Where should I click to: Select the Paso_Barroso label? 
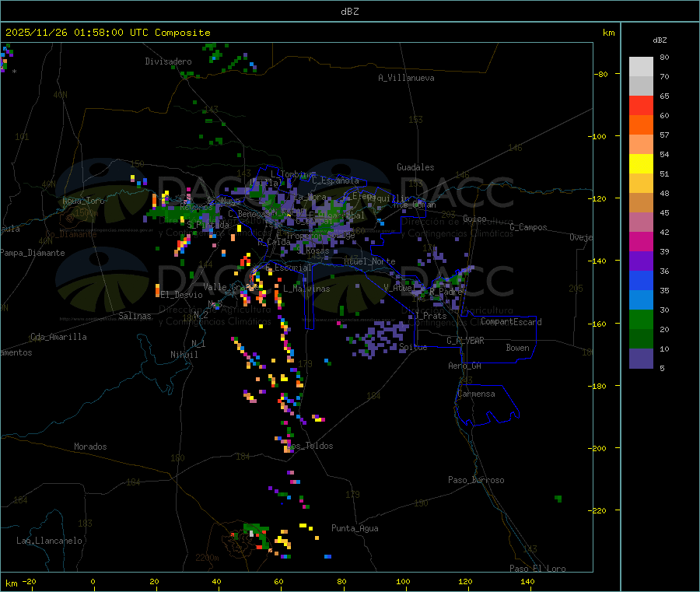tap(476, 480)
